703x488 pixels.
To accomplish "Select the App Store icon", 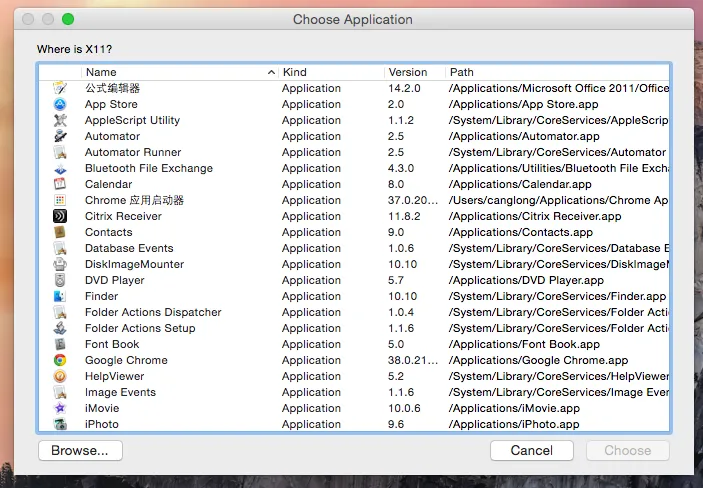I will coord(60,104).
